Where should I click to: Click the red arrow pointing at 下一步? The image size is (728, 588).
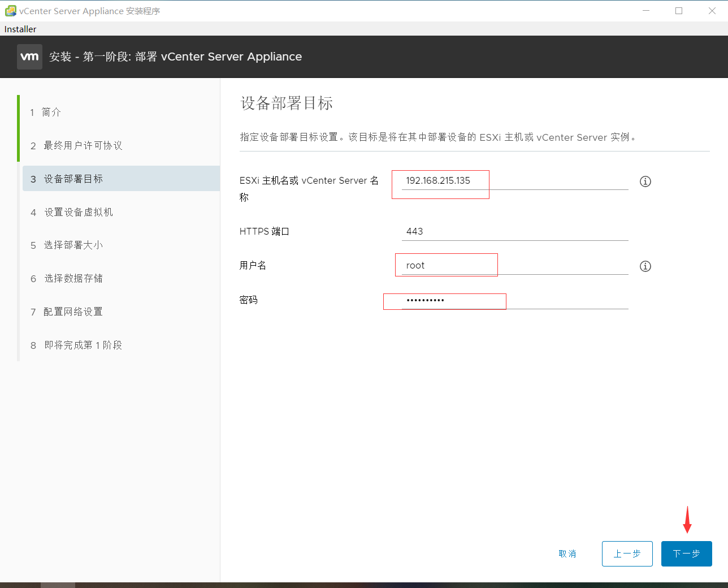[x=687, y=520]
